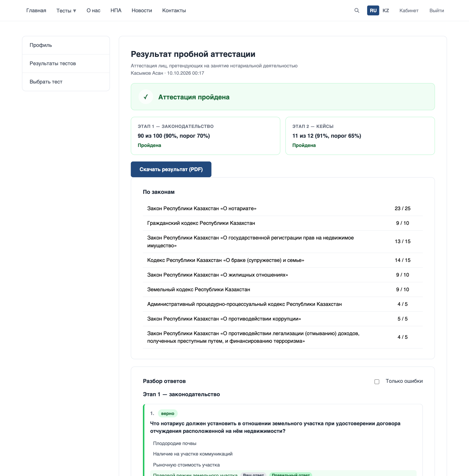Image resolution: width=469 pixels, height=476 pixels.
Task: Click the "Пройдена" status under Этап 2
Action: pos(304,145)
